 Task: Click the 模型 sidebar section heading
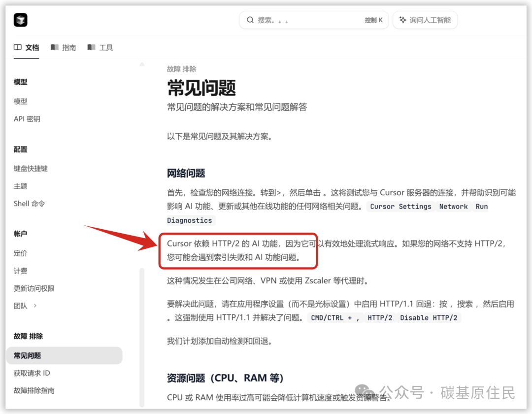coord(20,82)
